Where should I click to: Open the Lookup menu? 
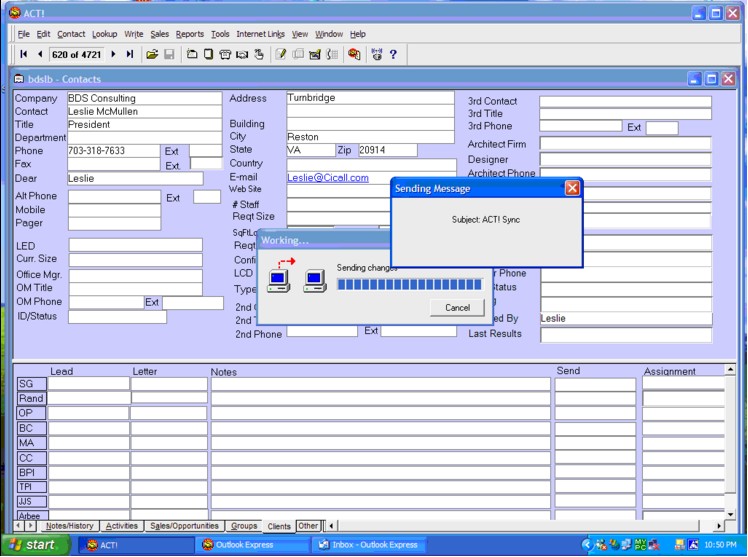[104, 34]
